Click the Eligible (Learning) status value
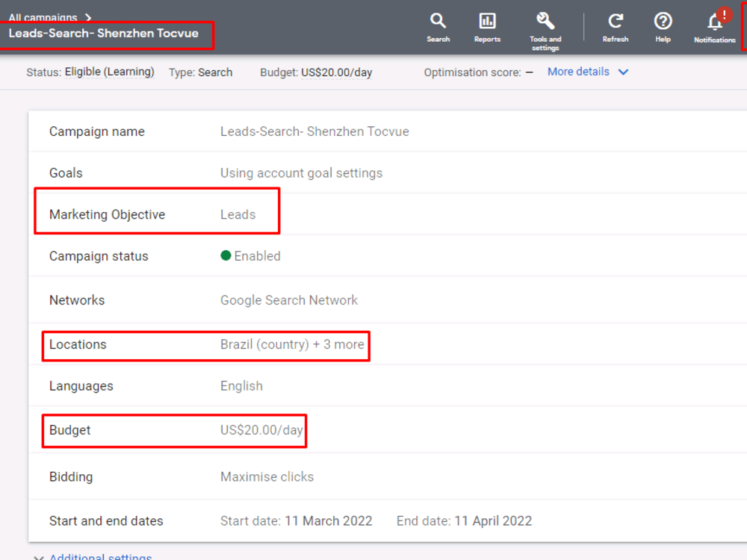 tap(110, 72)
